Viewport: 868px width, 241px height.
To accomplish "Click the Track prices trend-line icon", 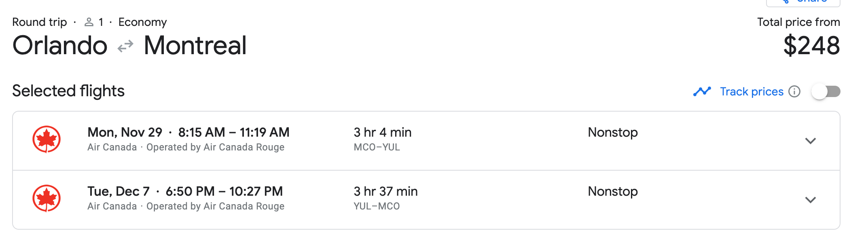I will point(702,92).
